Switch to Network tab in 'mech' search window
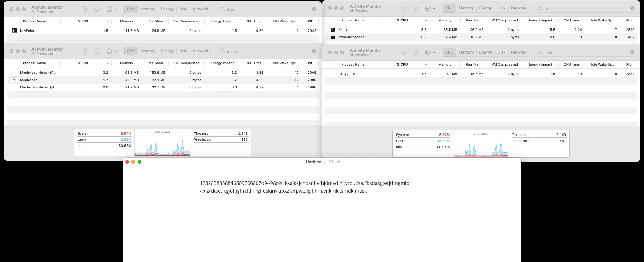Screen dimensions: 644x262 click(x=200, y=51)
